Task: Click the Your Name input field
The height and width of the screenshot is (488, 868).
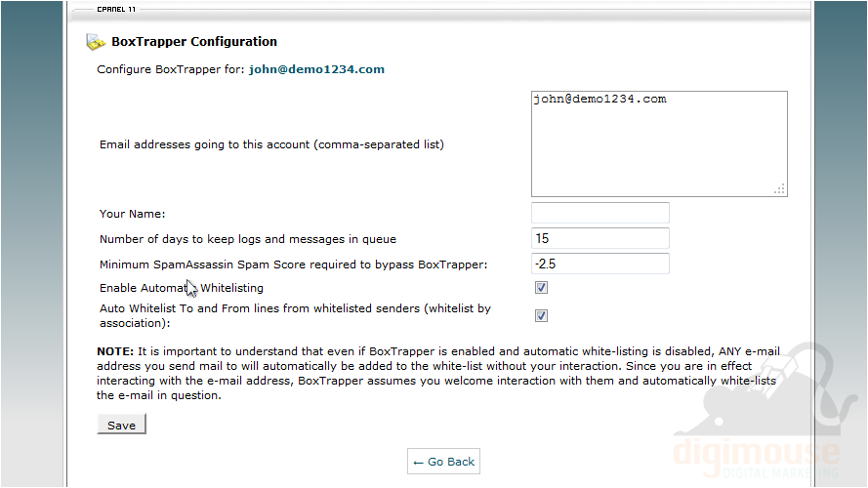Action: pyautogui.click(x=600, y=213)
